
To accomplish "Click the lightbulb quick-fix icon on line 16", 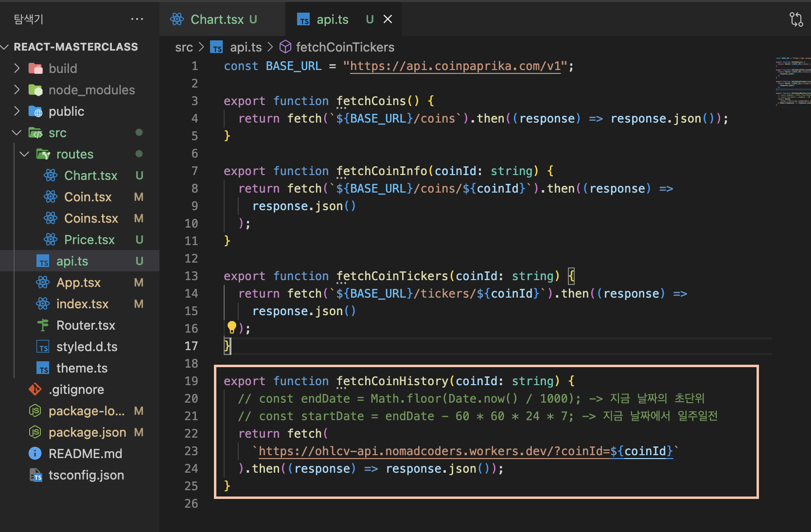I will 232,327.
